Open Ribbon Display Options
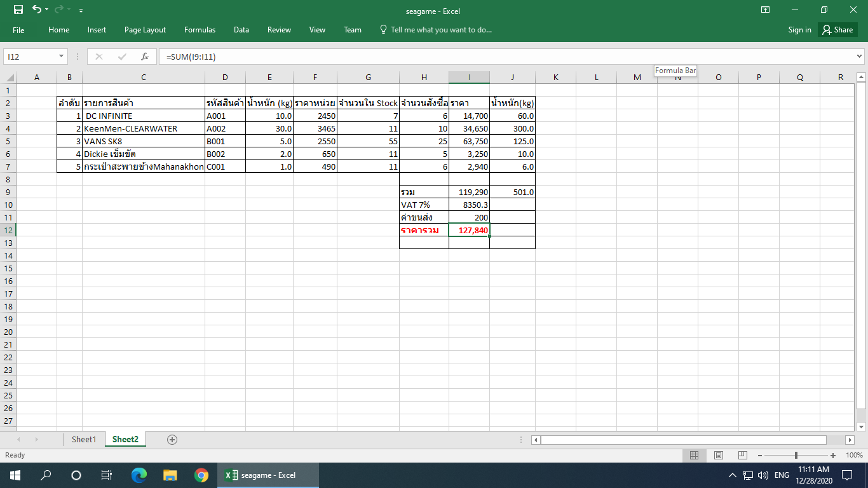This screenshot has width=868, height=488. 765,10
